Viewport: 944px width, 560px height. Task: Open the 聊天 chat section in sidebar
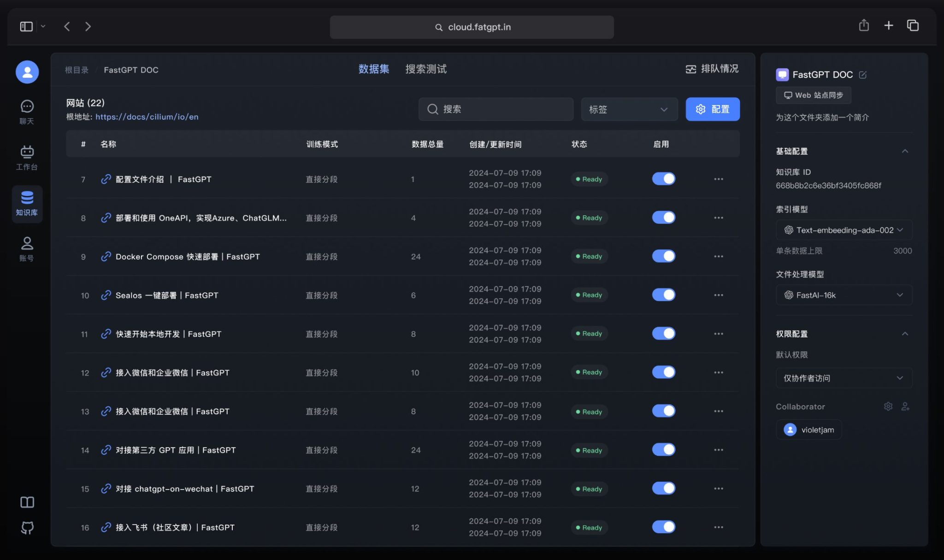pos(27,110)
